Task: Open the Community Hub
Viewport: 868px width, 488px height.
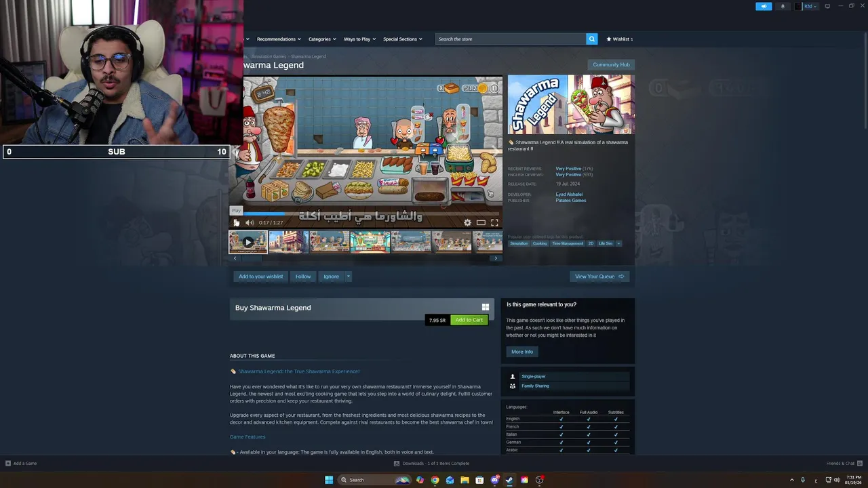Action: coord(611,64)
